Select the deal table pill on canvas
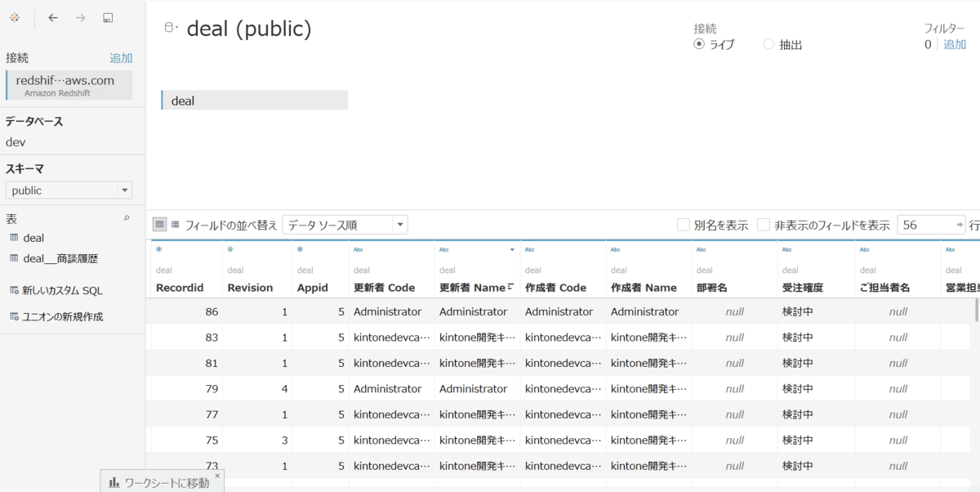 255,101
